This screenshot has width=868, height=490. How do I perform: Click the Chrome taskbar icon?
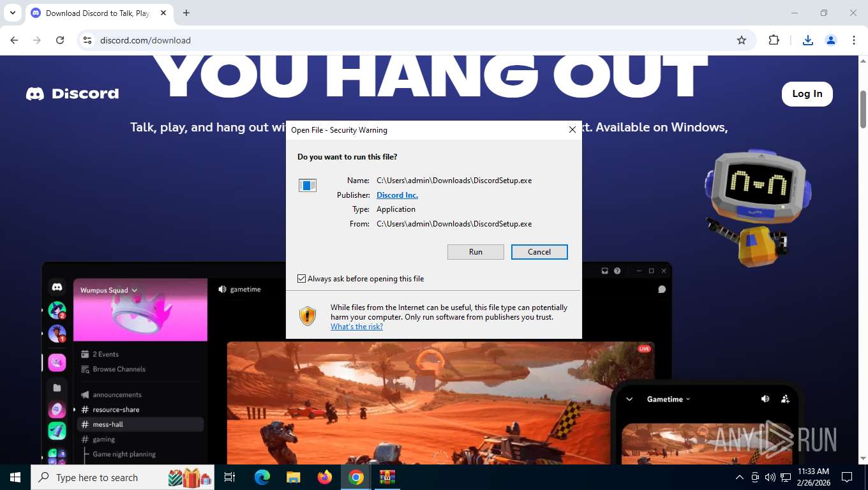(x=356, y=477)
